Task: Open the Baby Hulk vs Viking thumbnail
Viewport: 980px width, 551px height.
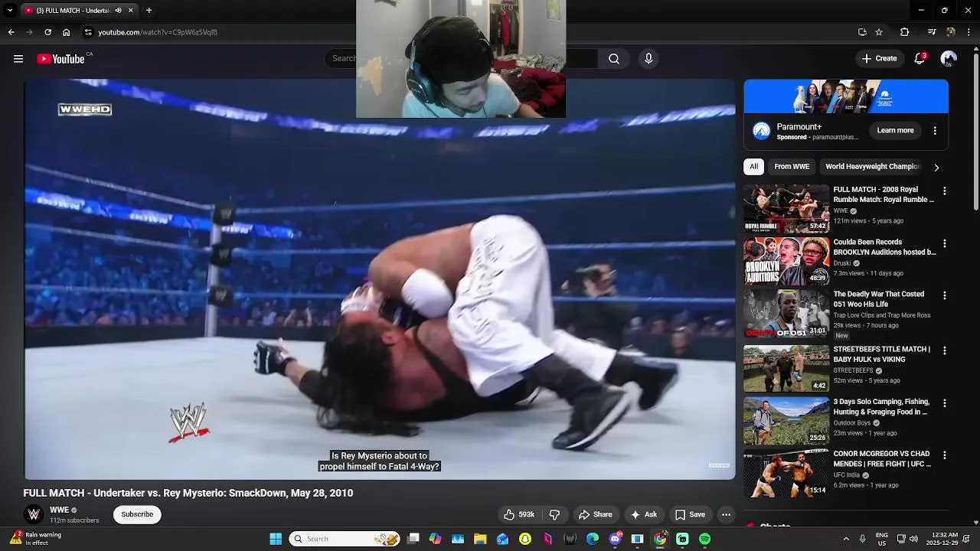Action: click(x=786, y=368)
